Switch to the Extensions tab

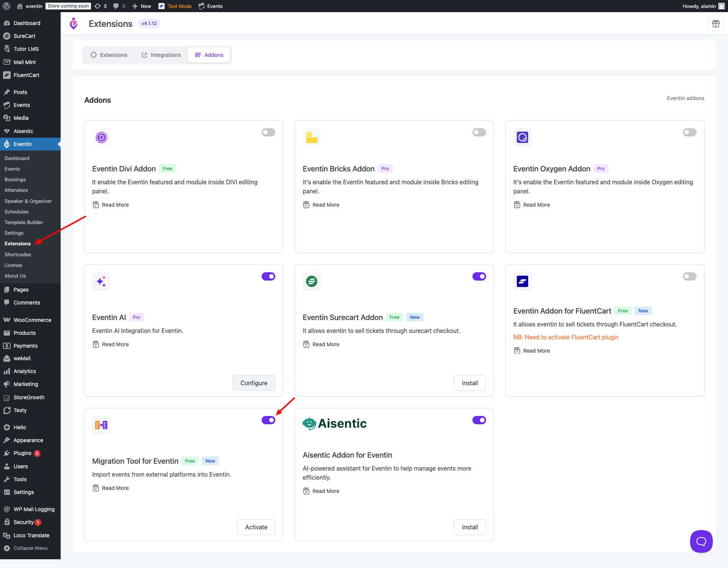109,55
